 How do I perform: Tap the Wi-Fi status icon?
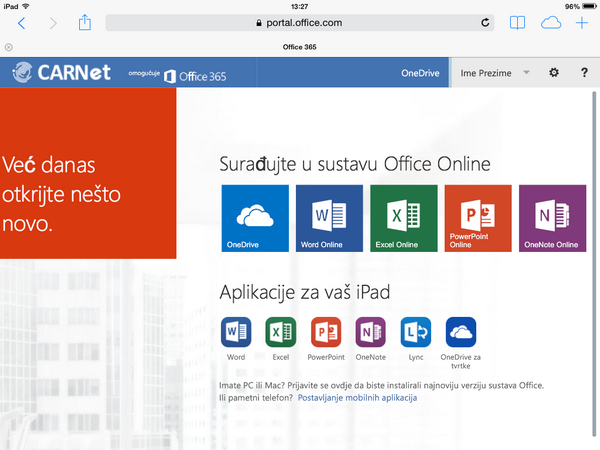(26, 6)
